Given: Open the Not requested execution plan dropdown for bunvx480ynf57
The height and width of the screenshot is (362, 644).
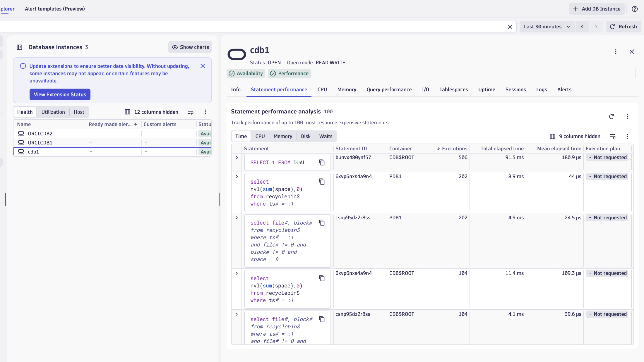Looking at the screenshot, I should (607, 157).
